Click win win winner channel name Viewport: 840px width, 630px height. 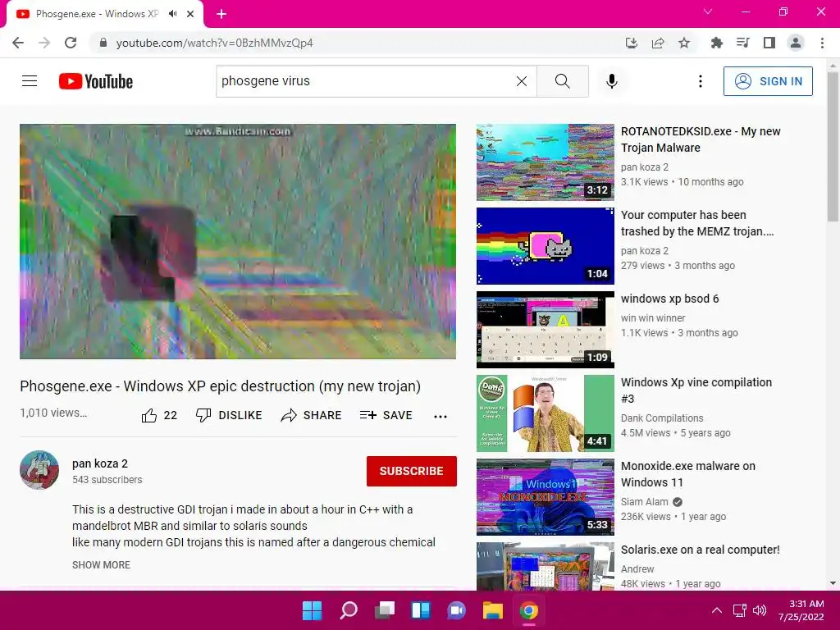652,318
